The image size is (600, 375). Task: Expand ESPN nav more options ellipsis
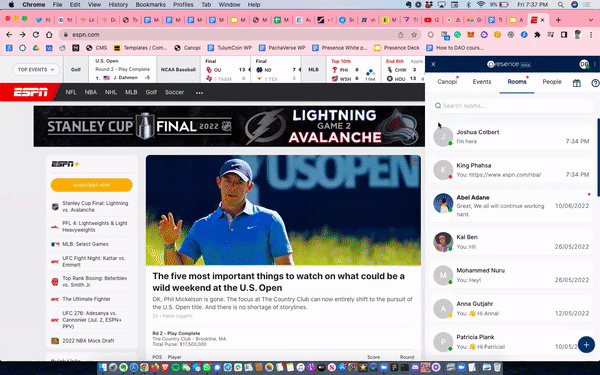click(x=199, y=93)
